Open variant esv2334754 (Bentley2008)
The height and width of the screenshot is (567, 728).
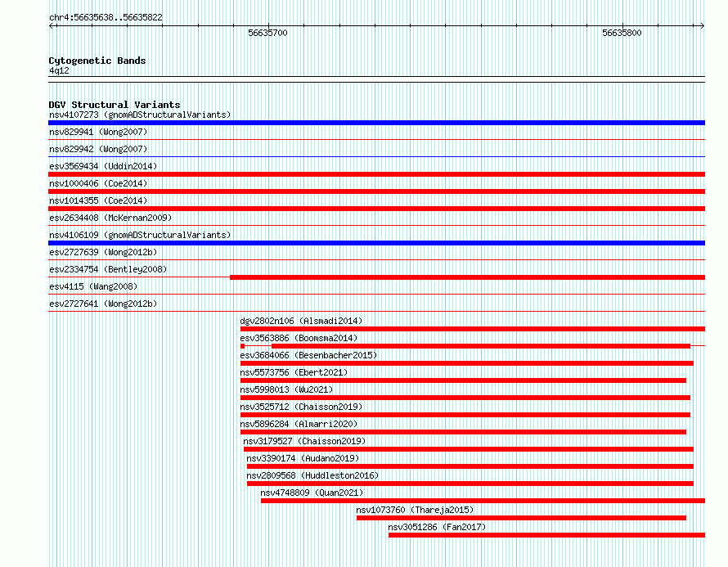108,269
